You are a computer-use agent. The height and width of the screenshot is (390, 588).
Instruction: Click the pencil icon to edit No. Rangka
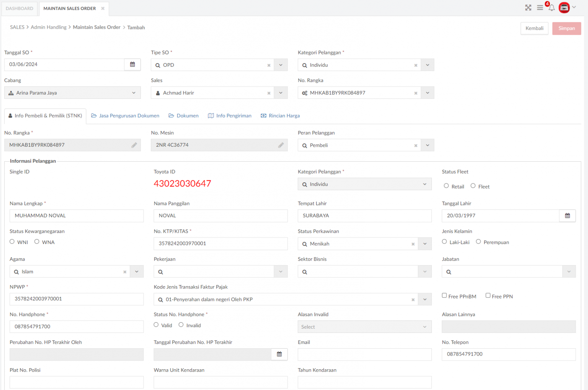click(x=134, y=145)
